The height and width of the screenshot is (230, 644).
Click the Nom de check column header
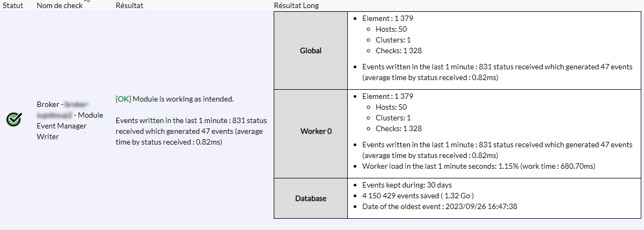pos(58,5)
